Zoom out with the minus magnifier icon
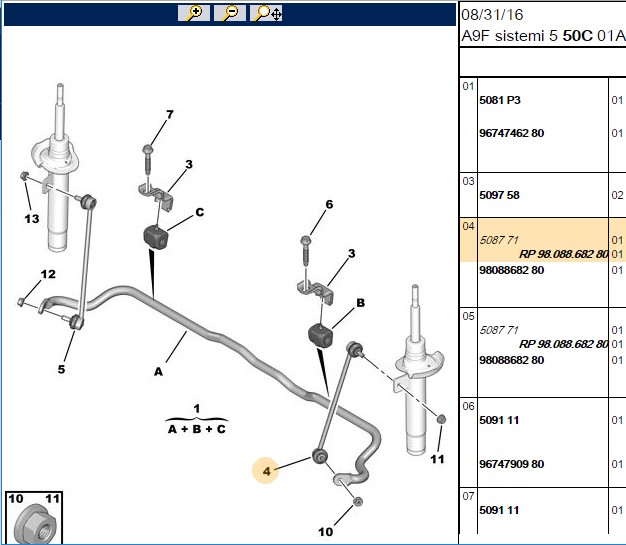This screenshot has width=626, height=545. (x=230, y=13)
